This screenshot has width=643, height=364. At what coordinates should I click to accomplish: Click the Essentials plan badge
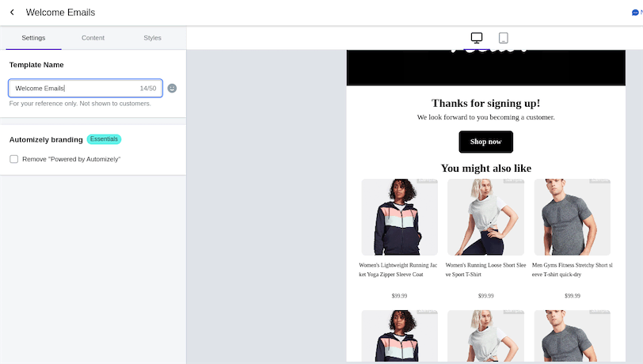pyautogui.click(x=104, y=139)
